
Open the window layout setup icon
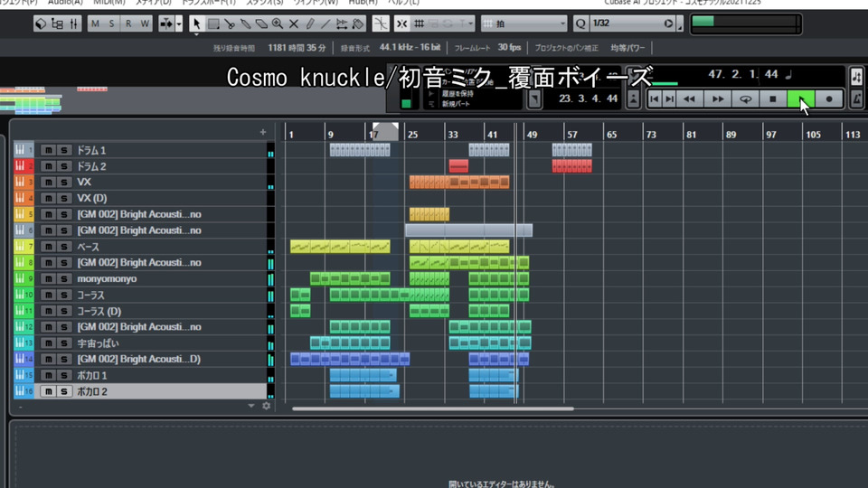click(x=41, y=23)
